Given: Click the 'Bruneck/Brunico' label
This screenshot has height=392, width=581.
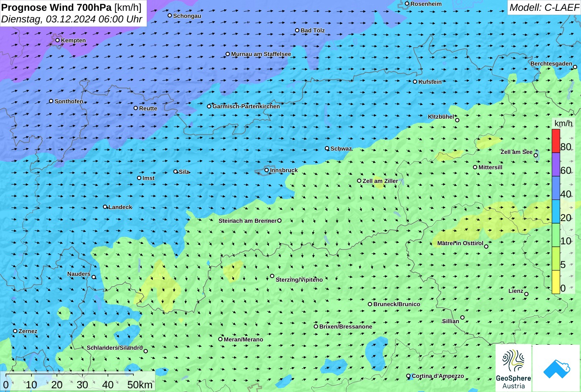Looking at the screenshot, I should pos(397,304).
